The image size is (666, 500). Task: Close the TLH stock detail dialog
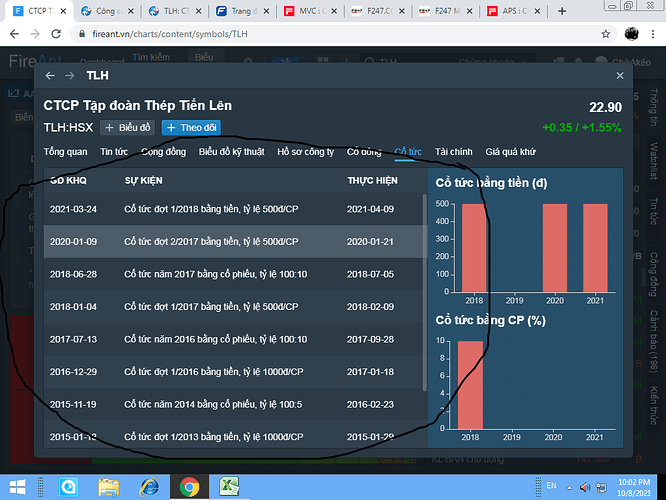620,76
